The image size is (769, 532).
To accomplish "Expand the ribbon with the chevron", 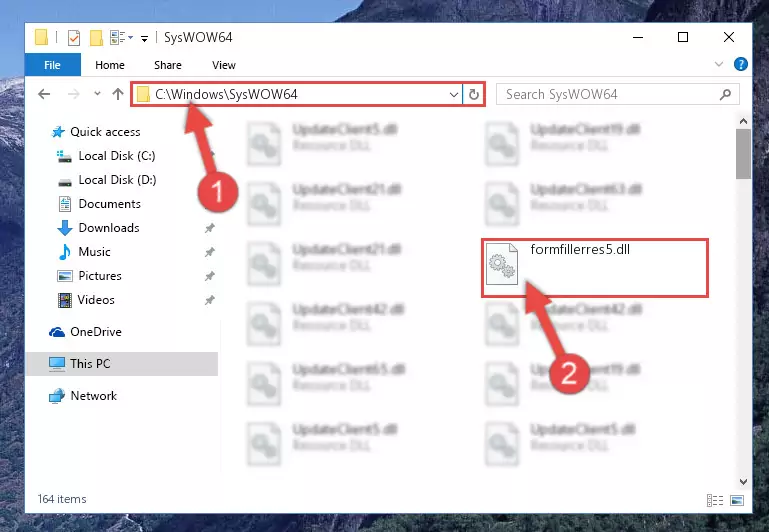I will [x=719, y=64].
